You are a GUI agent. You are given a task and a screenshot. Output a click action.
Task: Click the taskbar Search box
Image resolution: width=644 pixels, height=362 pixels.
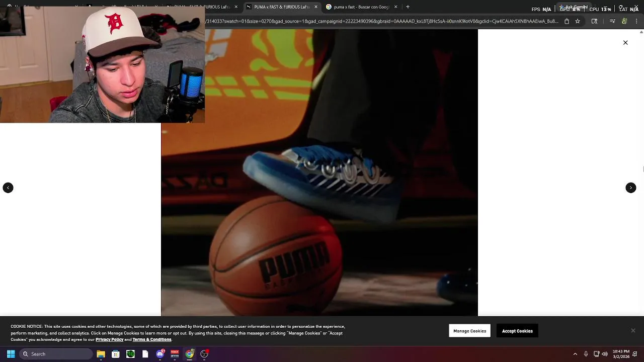56,354
